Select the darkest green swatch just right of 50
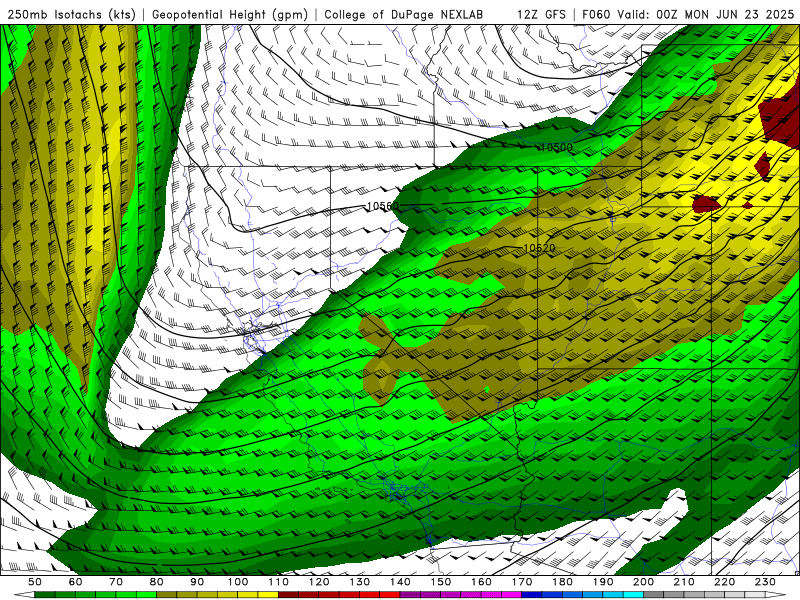The height and width of the screenshot is (600, 800). (45, 595)
